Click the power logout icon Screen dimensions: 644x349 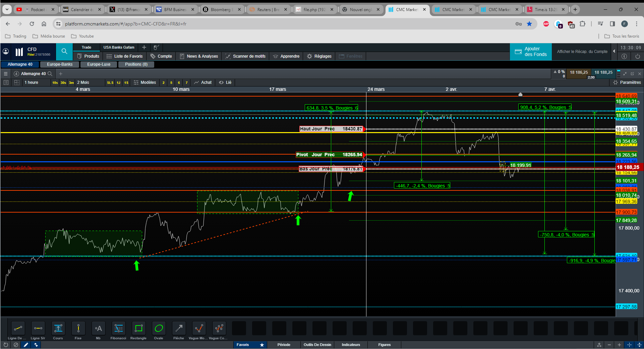tap(638, 56)
